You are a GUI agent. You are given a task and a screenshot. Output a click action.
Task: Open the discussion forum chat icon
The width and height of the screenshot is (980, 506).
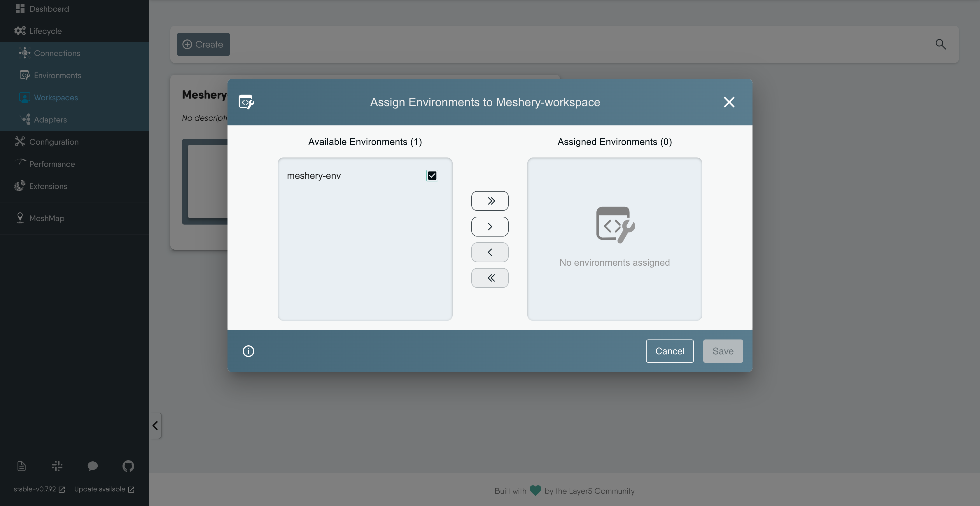click(x=92, y=466)
